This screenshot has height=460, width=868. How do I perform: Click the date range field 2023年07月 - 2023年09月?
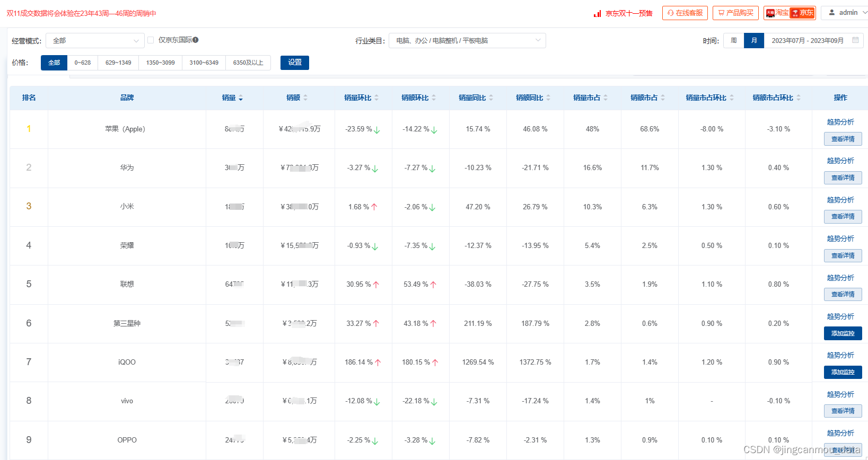pyautogui.click(x=808, y=40)
